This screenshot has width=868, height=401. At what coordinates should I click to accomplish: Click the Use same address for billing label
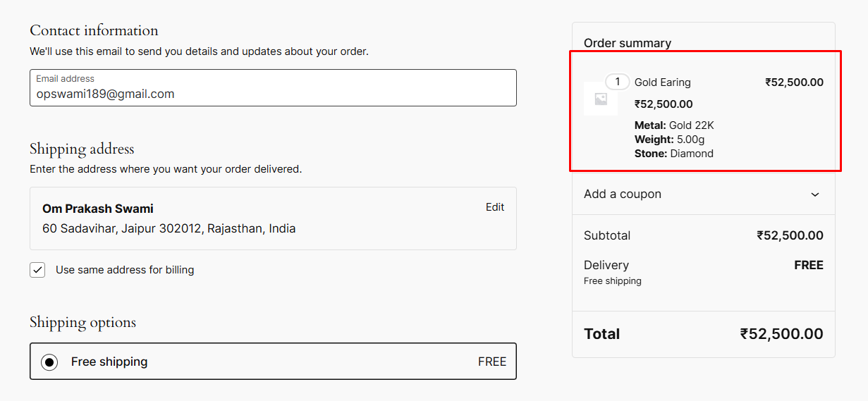pos(125,270)
